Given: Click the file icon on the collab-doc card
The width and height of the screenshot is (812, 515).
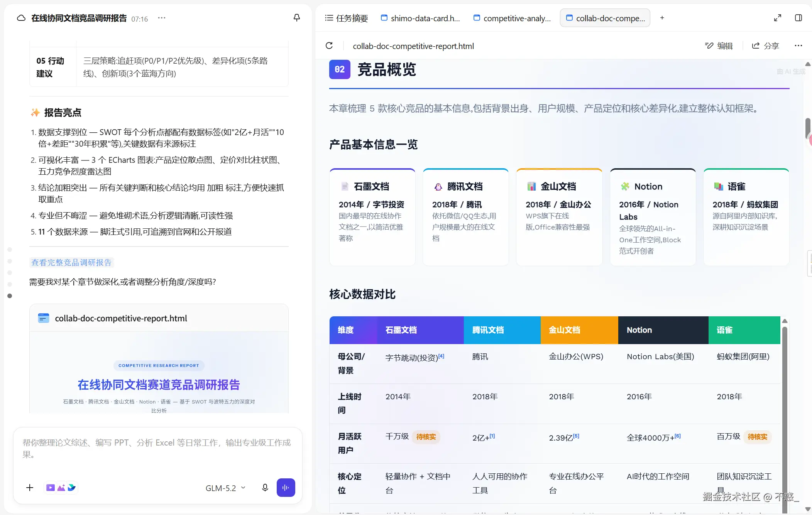Looking at the screenshot, I should point(44,318).
